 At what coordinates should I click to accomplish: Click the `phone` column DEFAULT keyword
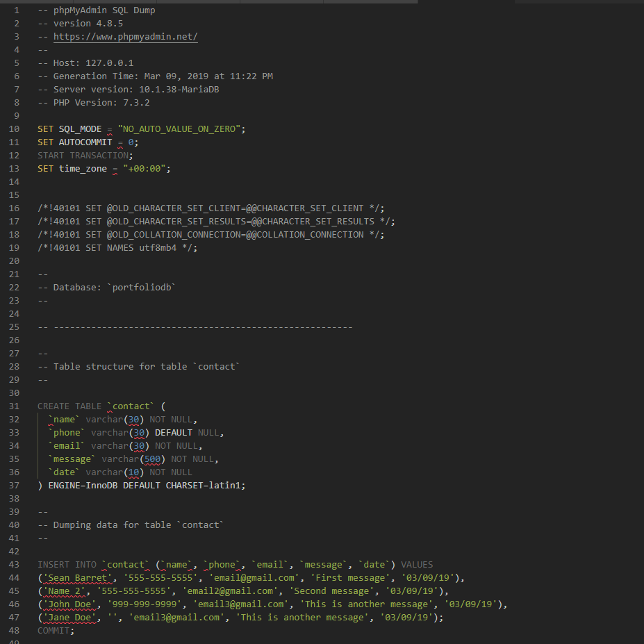(x=173, y=433)
